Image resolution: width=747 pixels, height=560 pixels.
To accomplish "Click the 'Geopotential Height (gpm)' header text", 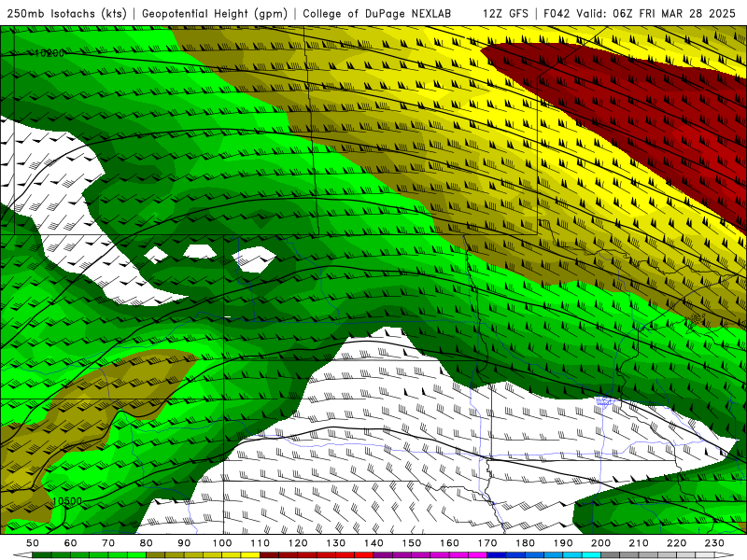I will 215,13.
